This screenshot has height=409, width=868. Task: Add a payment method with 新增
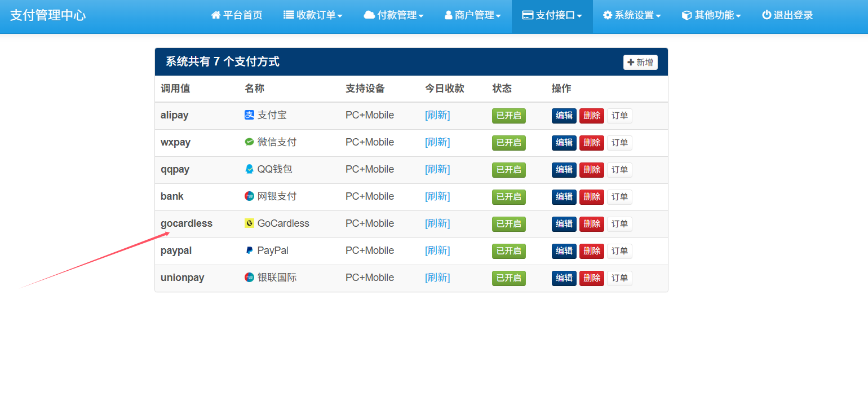click(640, 62)
